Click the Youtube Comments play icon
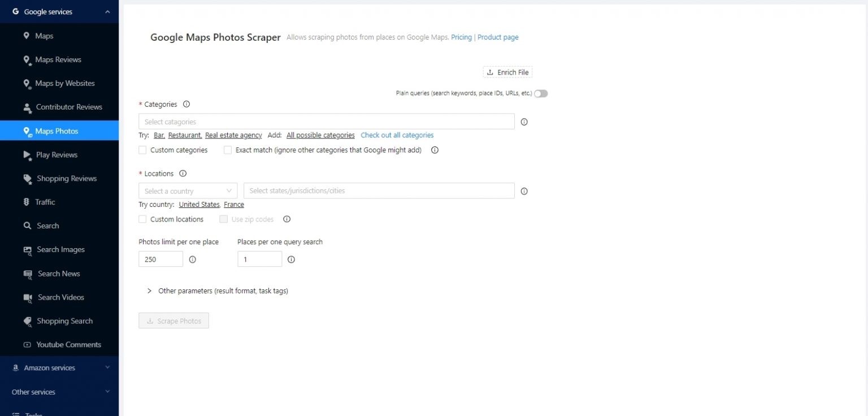Image resolution: width=868 pixels, height=416 pixels. [x=27, y=345]
